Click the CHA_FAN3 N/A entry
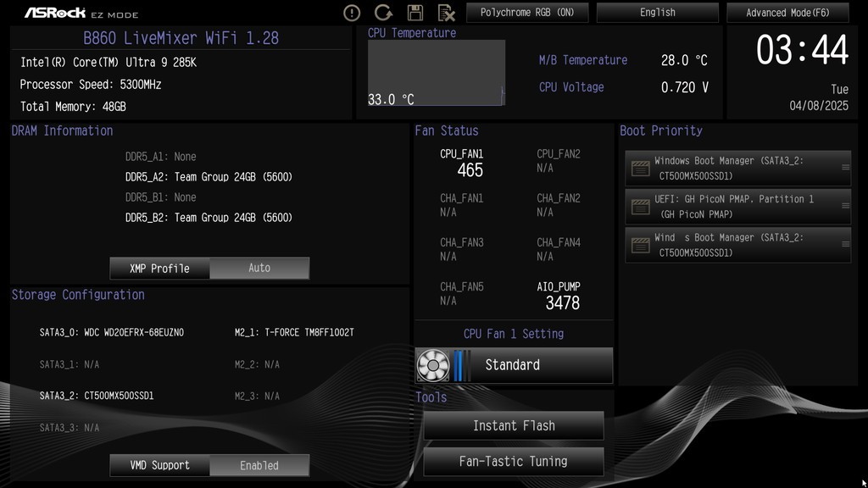 coord(462,249)
